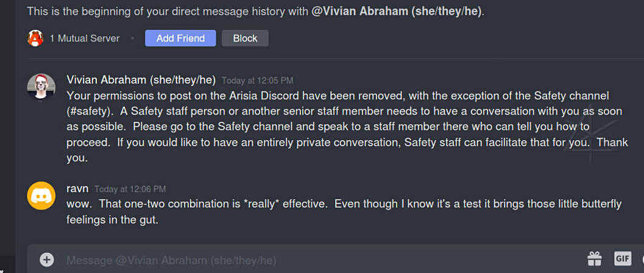Click the @Vivian Abraham mention in the header
Viewport: 644px width, 273px height.
397,12
